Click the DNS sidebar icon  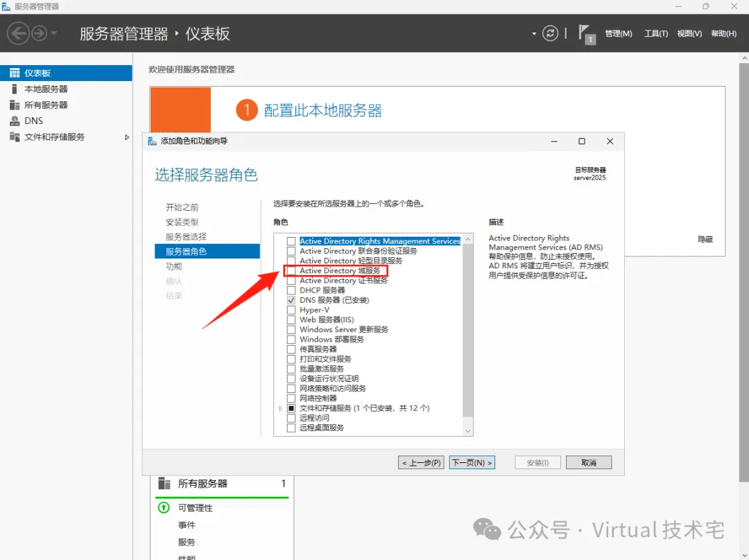click(x=15, y=121)
